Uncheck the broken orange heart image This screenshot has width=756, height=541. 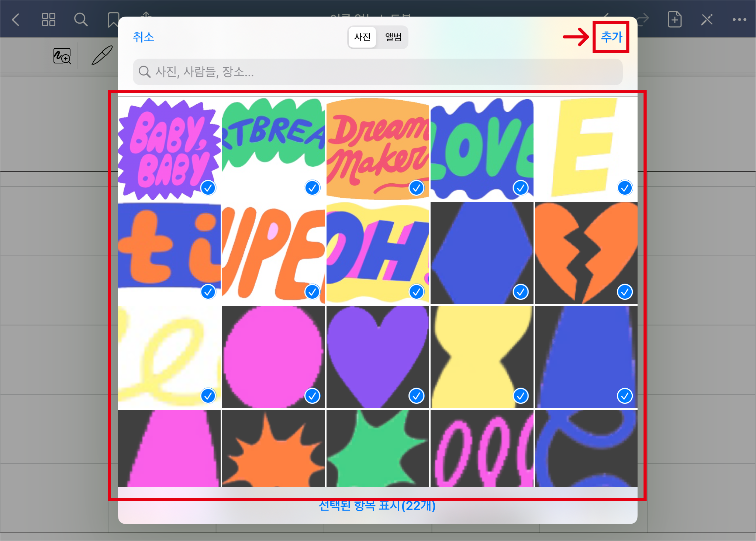coord(624,292)
